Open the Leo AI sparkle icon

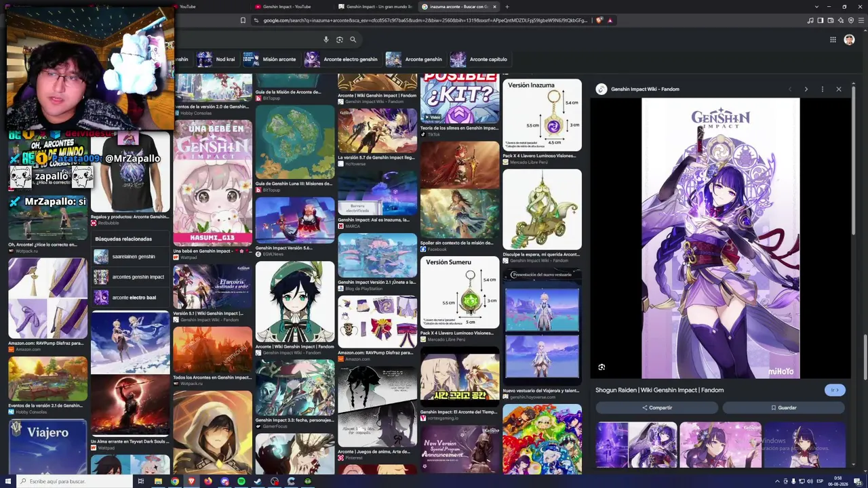pos(841,20)
